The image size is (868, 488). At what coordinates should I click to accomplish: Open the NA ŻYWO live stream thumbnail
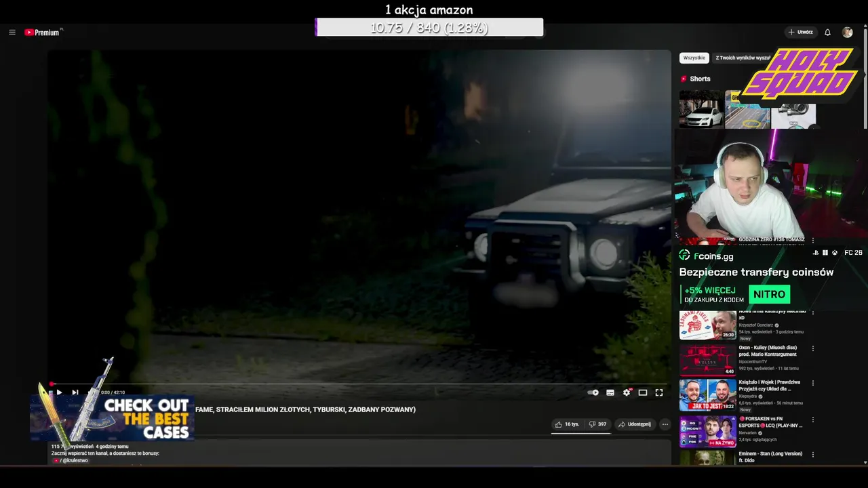point(708,431)
